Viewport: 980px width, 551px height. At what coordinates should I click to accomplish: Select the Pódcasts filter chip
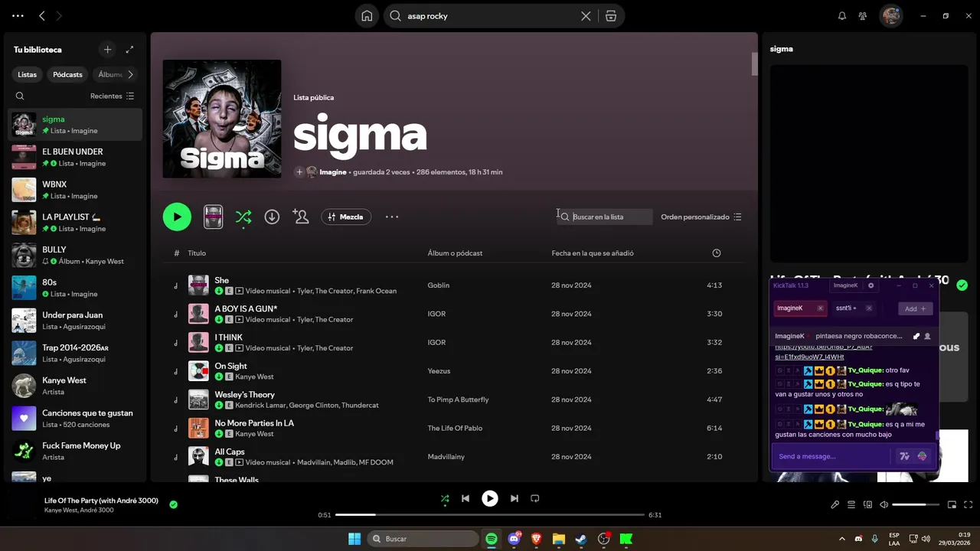pos(67,74)
